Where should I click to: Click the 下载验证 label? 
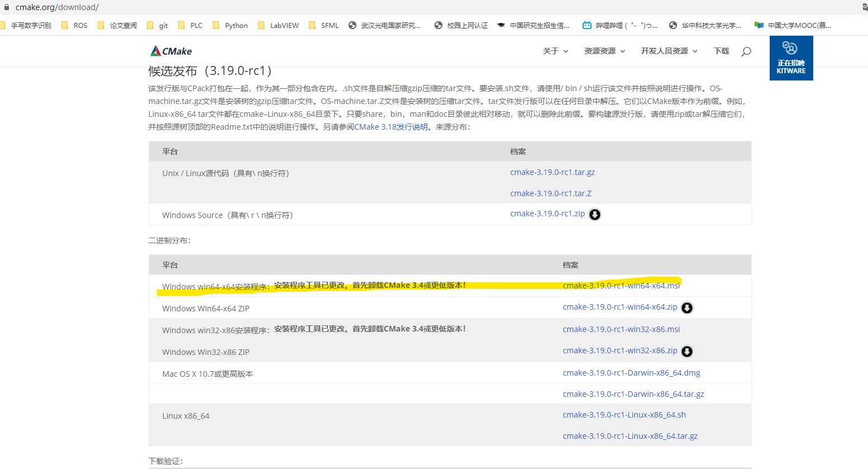point(165,461)
